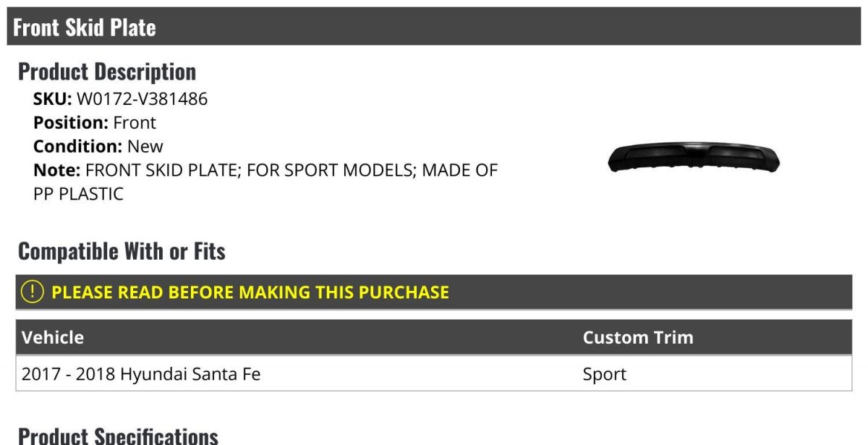Open the front skid plate product image
The image size is (868, 445).
694,158
